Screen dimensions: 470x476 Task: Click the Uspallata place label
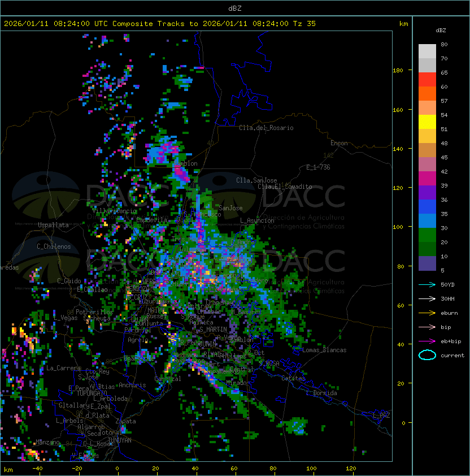click(x=53, y=225)
